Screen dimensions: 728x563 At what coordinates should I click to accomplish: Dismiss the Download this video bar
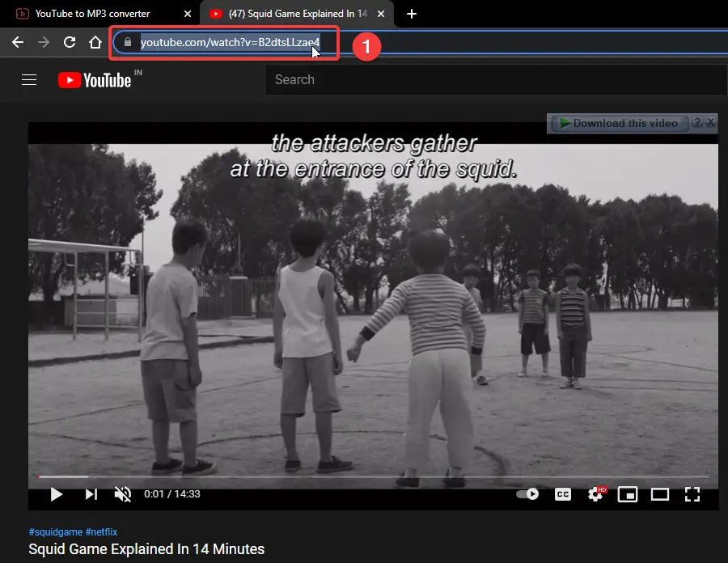tap(711, 122)
